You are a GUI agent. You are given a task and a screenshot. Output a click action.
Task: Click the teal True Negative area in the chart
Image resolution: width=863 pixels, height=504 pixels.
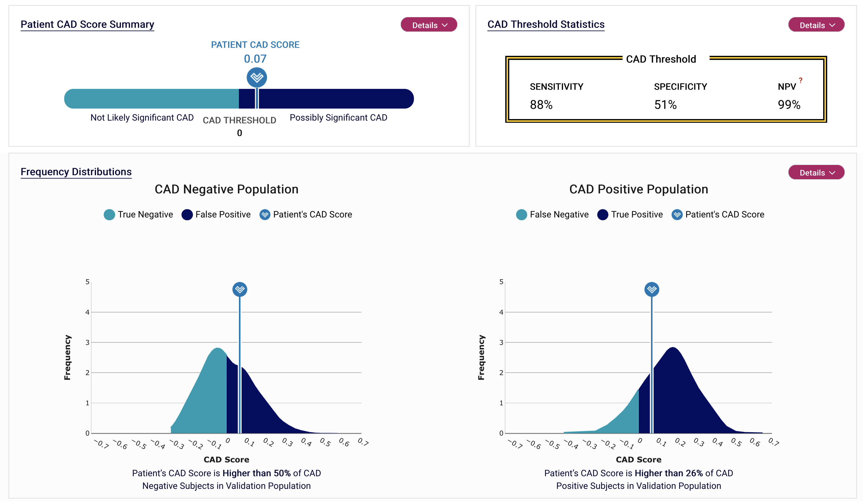(206, 400)
